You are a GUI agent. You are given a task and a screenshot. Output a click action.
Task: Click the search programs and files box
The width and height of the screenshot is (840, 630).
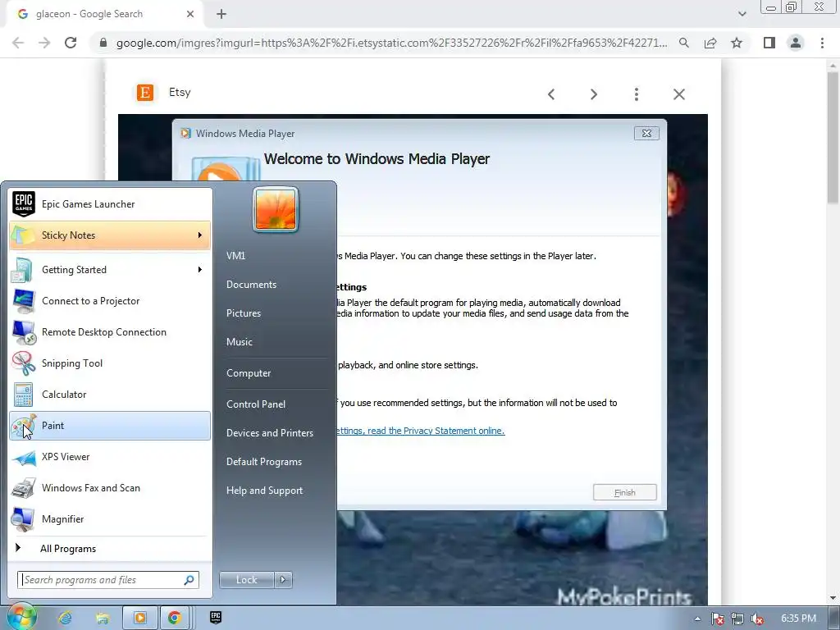pyautogui.click(x=108, y=580)
